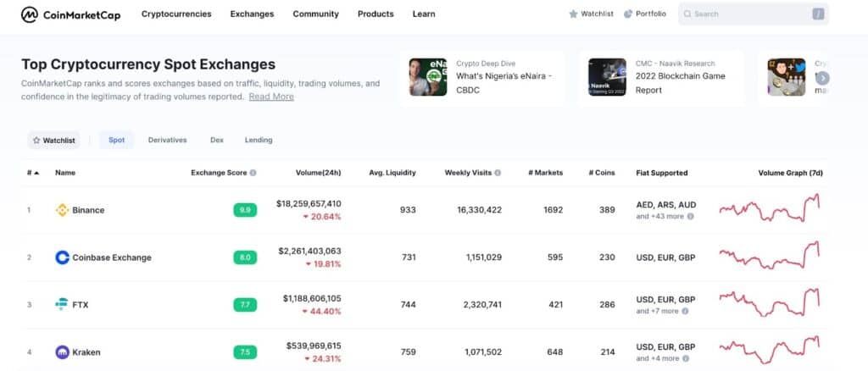The image size is (868, 371).
Task: Open the Lending tab
Action: pos(259,141)
